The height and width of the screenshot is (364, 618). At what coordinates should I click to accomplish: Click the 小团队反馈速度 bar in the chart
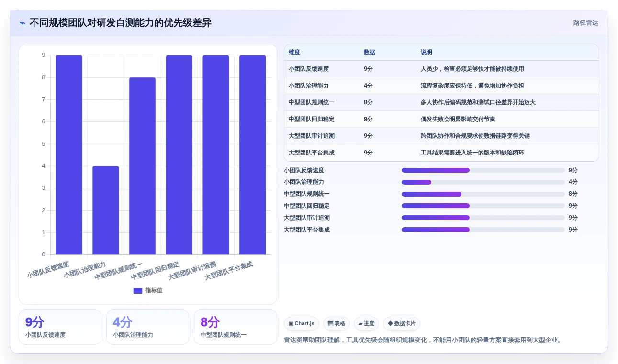[69, 155]
